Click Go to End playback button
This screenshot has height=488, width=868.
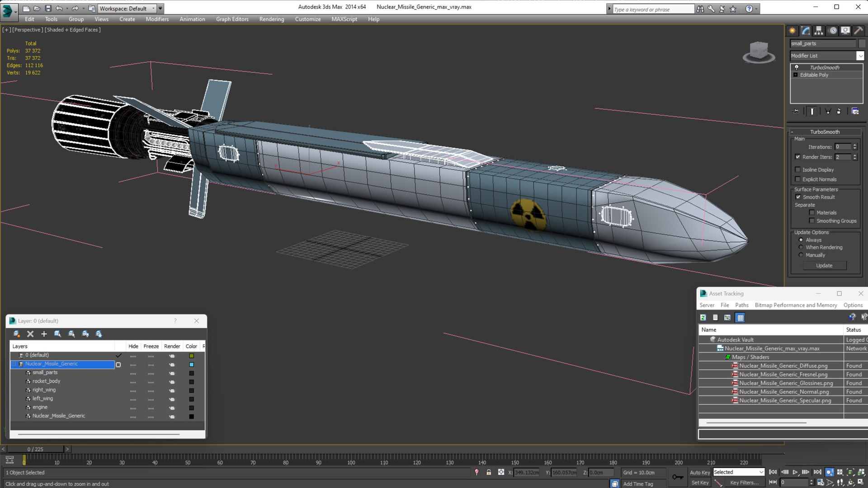point(817,472)
